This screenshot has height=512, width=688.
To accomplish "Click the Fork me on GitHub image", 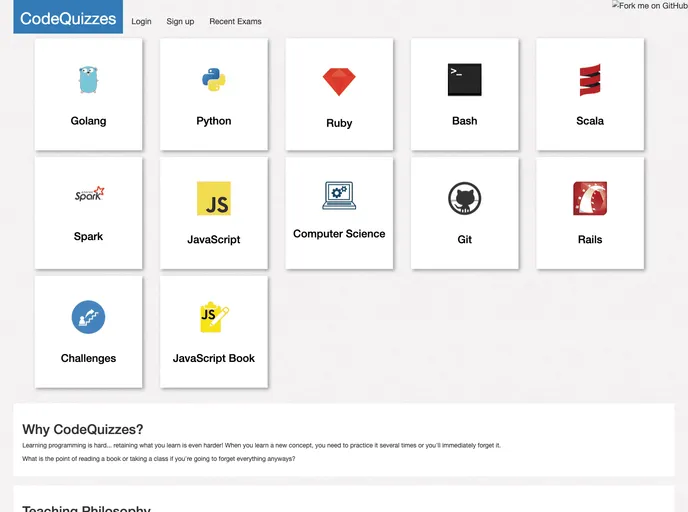I will [x=649, y=6].
